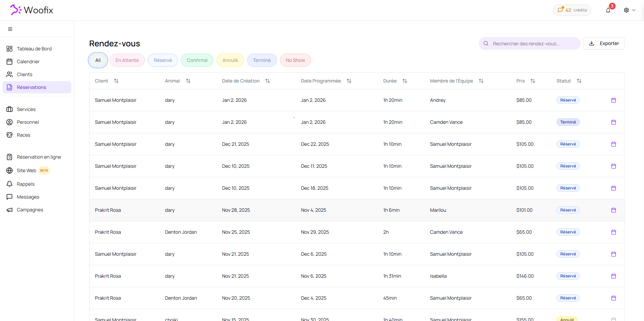The height and width of the screenshot is (321, 644).
Task: Click the Exporter button
Action: [x=603, y=43]
